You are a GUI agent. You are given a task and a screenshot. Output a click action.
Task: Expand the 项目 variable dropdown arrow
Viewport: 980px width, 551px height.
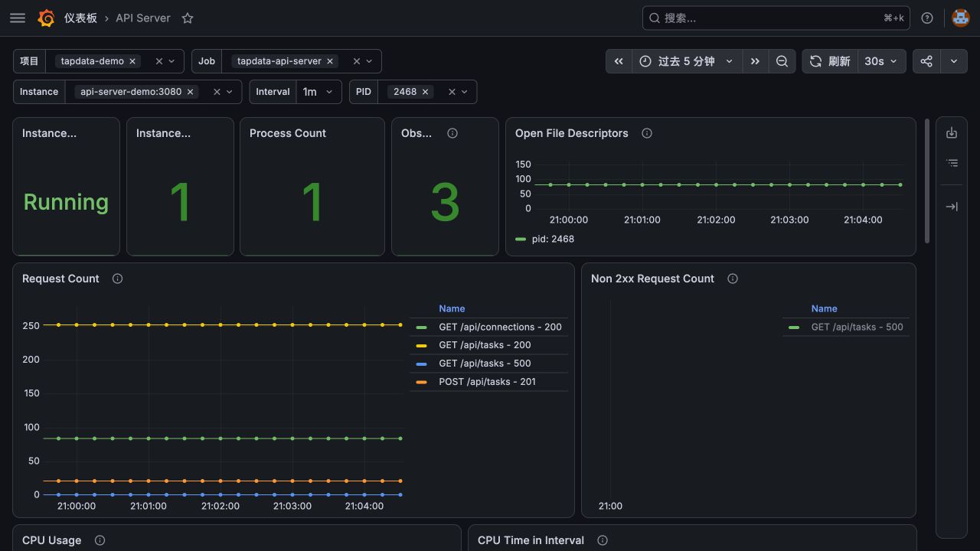[x=171, y=61]
